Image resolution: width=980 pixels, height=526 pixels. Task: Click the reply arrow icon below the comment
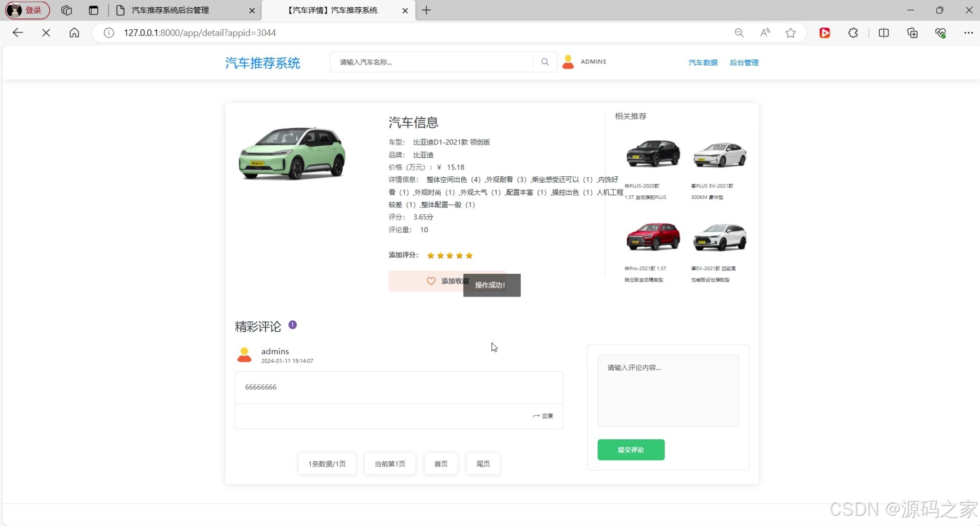(536, 416)
